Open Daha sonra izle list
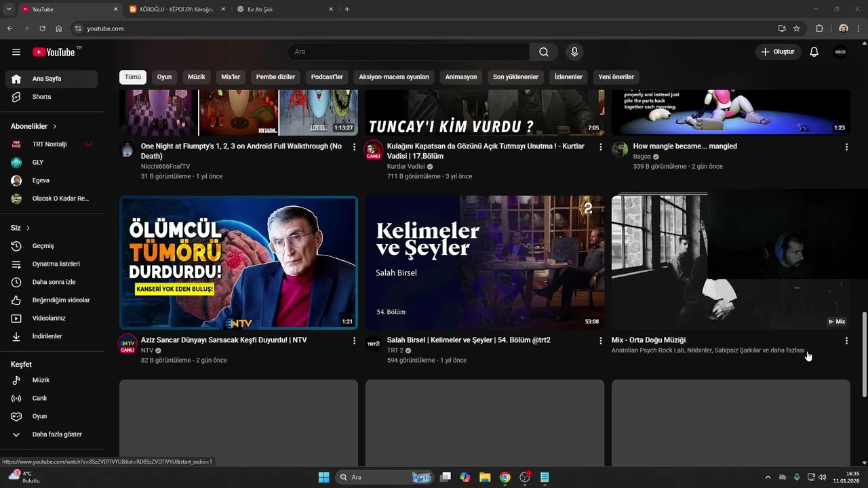The height and width of the screenshot is (488, 868). (52, 282)
